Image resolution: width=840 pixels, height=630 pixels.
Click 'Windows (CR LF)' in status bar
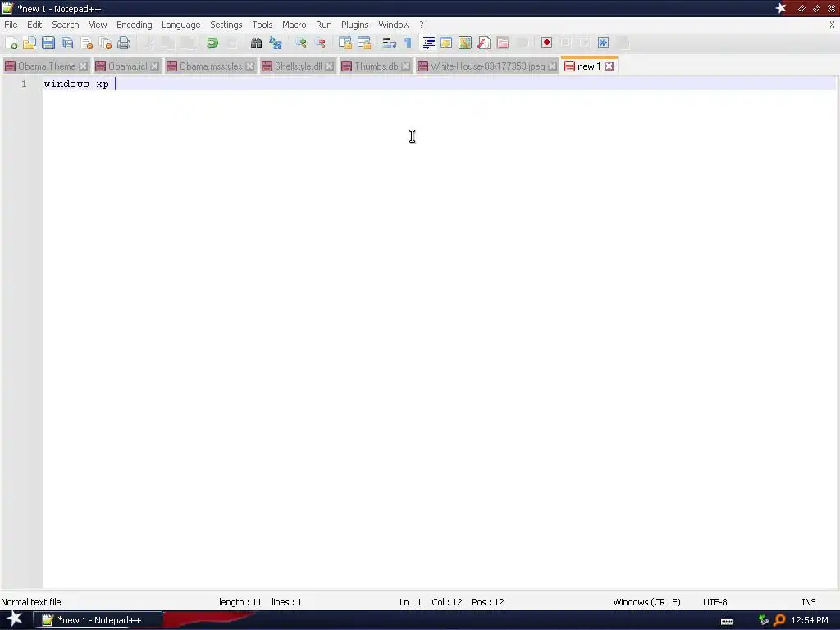pos(646,602)
